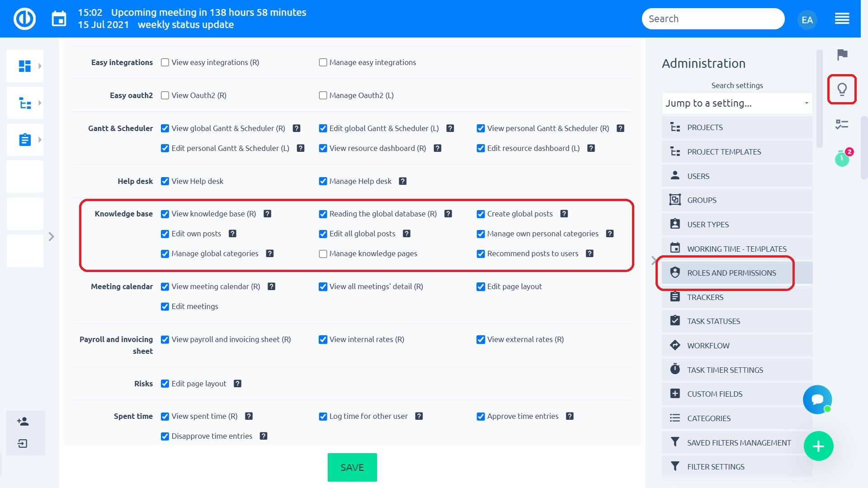Click into the top Search field
The image size is (868, 488).
[712, 19]
